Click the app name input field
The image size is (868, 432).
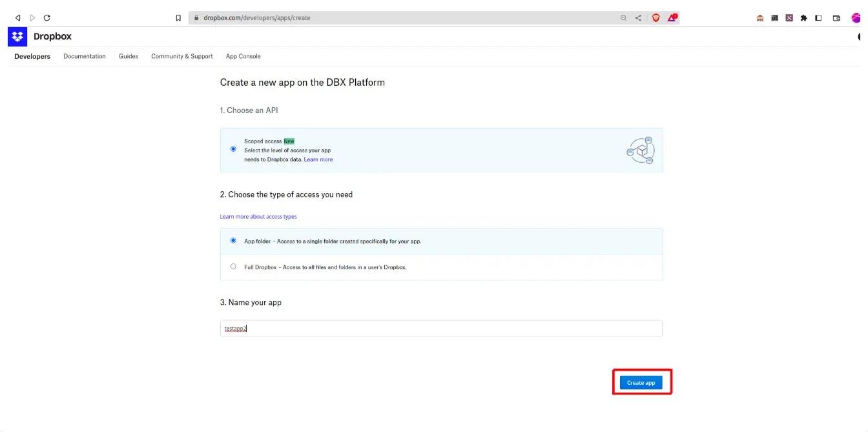[x=441, y=328]
